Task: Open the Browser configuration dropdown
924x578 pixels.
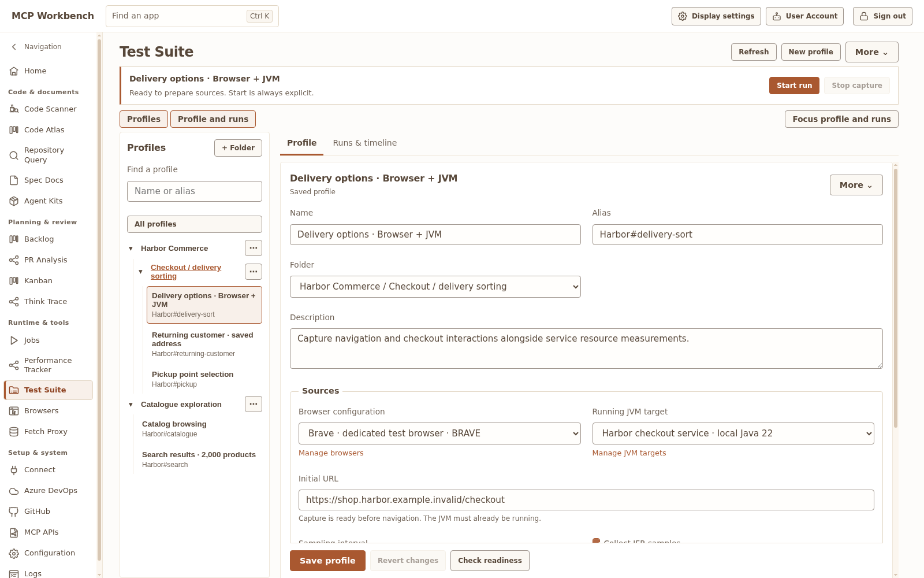Action: click(x=439, y=433)
